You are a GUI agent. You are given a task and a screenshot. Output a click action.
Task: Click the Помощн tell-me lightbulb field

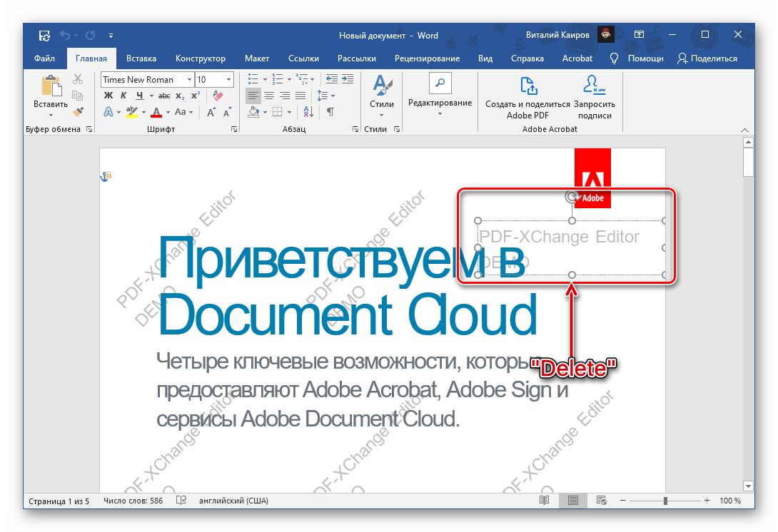pyautogui.click(x=637, y=58)
